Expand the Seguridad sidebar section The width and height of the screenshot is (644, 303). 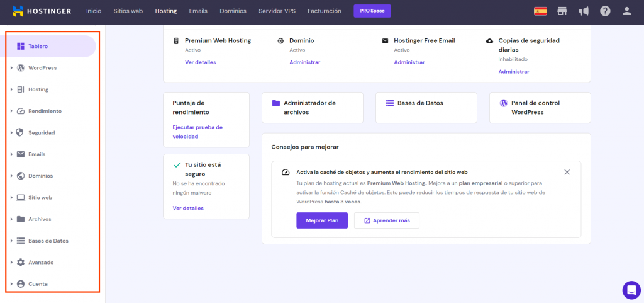[x=41, y=133]
